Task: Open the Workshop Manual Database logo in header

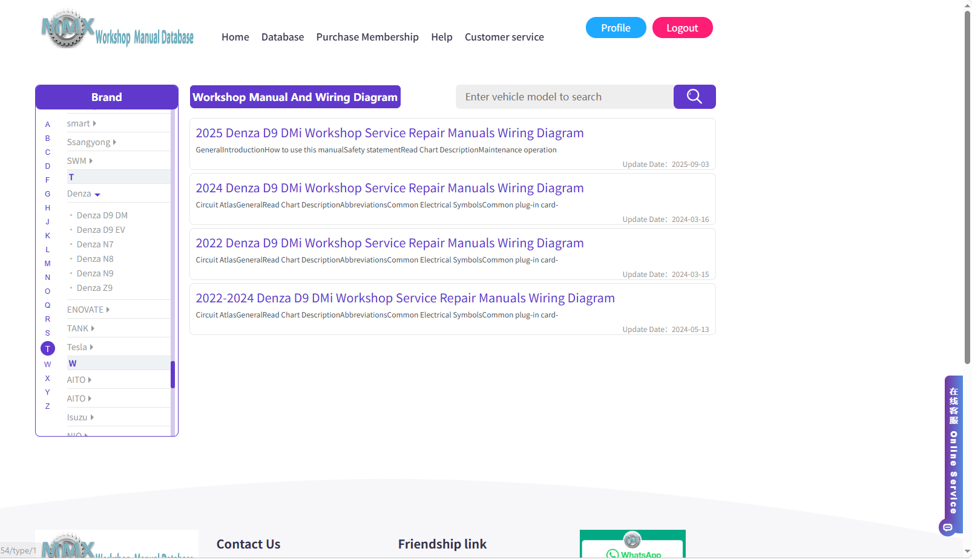Action: pos(117,29)
